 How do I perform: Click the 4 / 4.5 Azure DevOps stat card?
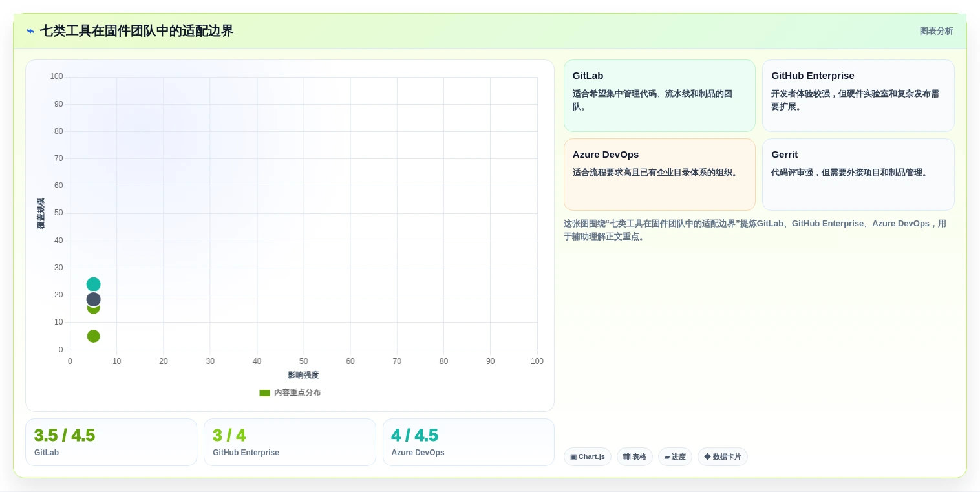pyautogui.click(x=469, y=442)
